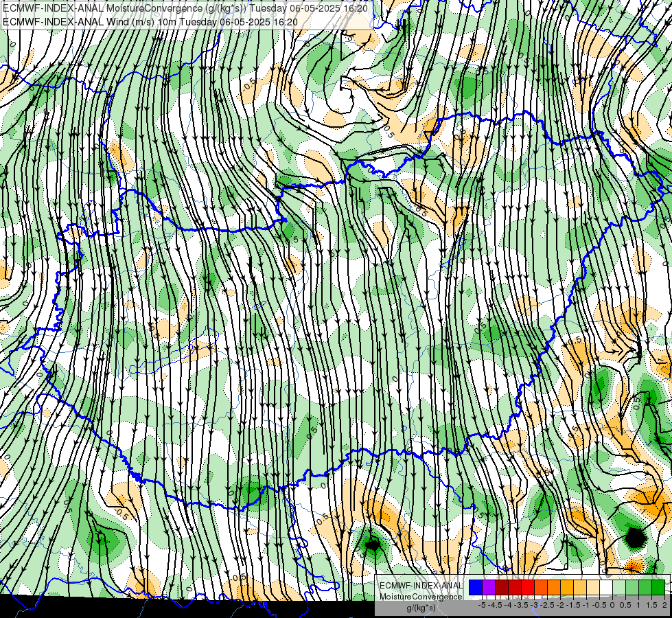Click the "-3.5" tick label in legend

[521, 605]
